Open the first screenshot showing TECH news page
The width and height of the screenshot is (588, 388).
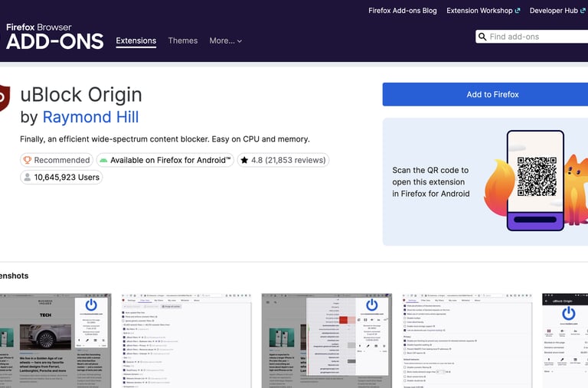point(55,341)
